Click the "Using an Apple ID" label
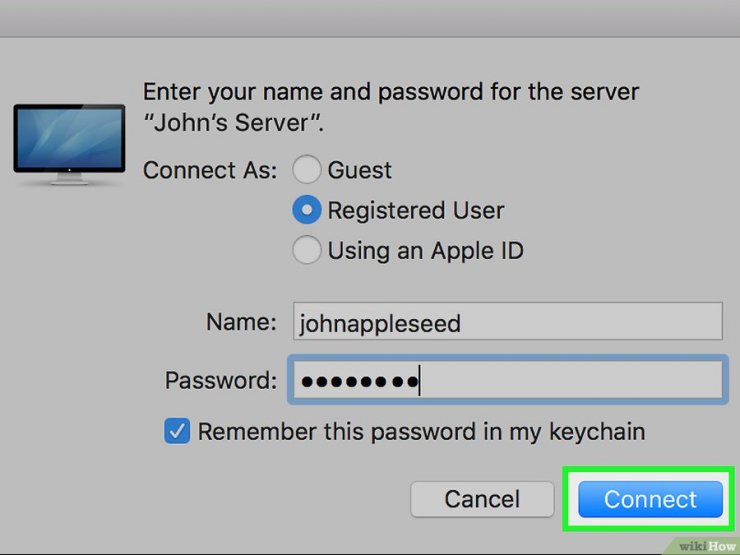Screen dimensions: 740x555 (x=426, y=251)
